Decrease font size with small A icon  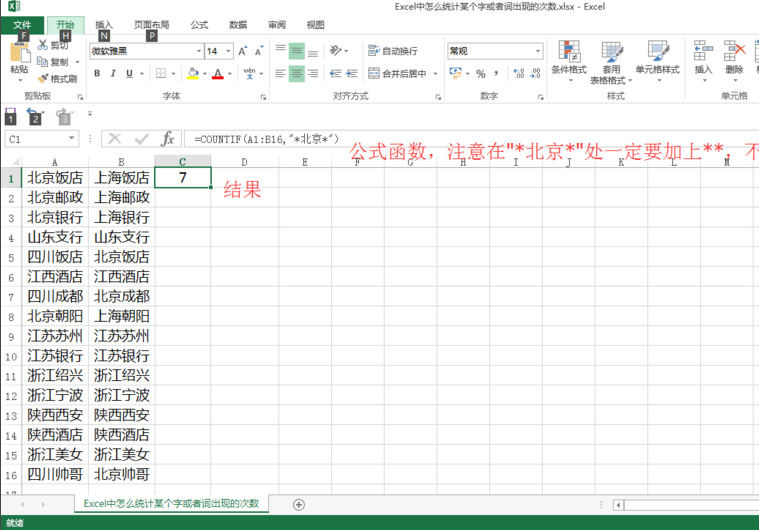pyautogui.click(x=258, y=51)
